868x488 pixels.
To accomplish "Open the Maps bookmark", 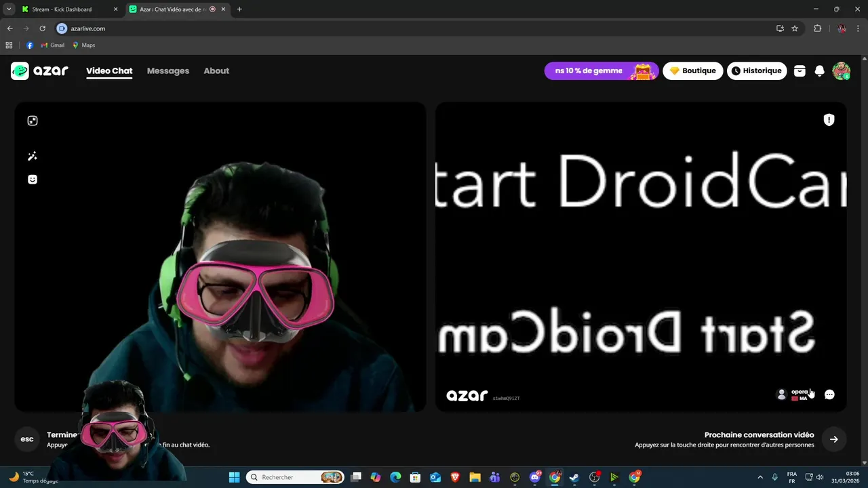I will (x=84, y=45).
